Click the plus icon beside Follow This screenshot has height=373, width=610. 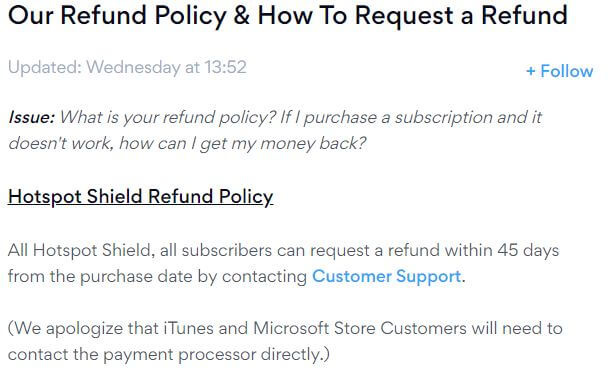click(531, 72)
